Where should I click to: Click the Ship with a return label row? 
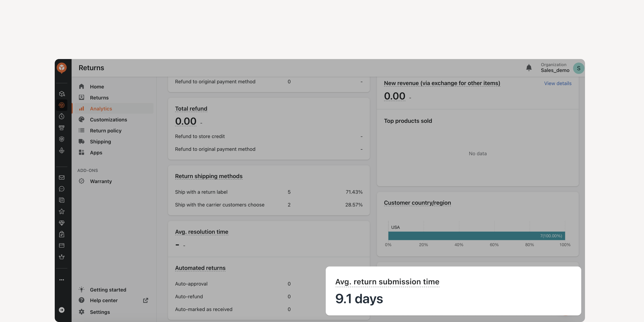click(269, 192)
